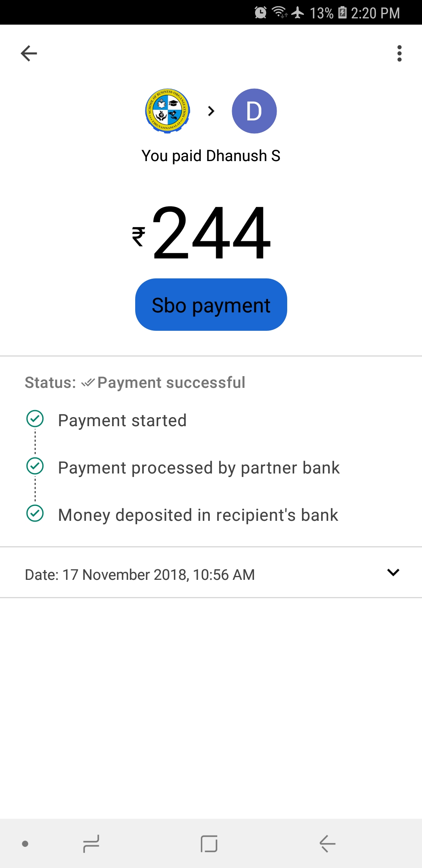Tap the Date: 17 November 2018 row

140,575
